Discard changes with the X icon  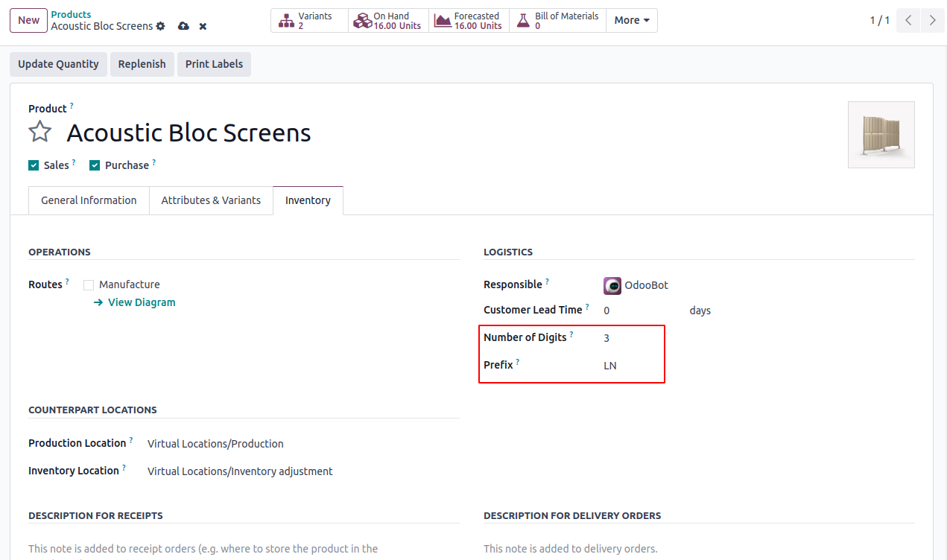tap(203, 26)
